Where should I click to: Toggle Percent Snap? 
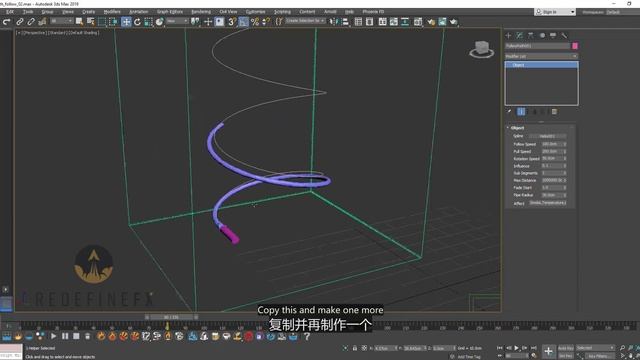click(255, 22)
